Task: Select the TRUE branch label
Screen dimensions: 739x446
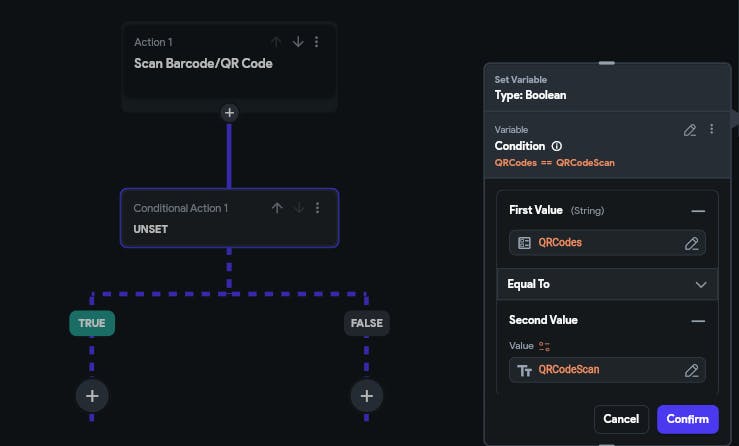Action: [92, 323]
